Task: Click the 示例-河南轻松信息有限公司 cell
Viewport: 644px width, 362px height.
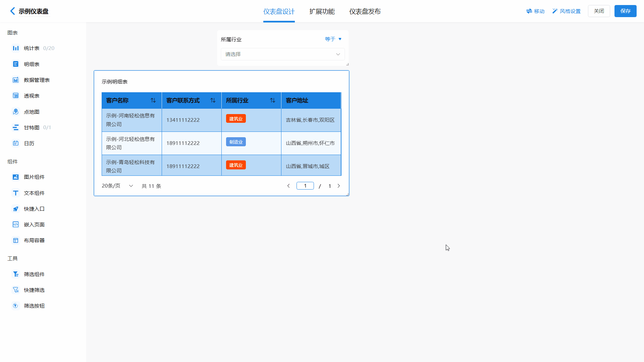Action: [x=132, y=120]
